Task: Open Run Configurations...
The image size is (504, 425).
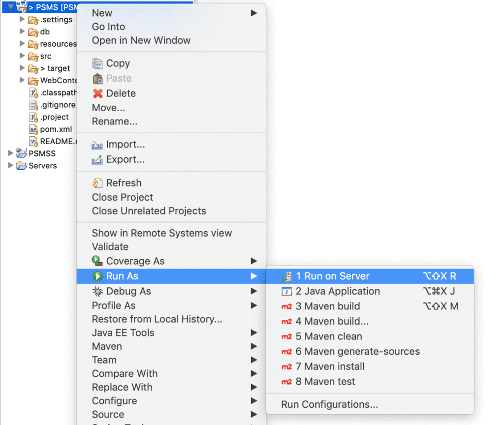Action: click(x=330, y=404)
